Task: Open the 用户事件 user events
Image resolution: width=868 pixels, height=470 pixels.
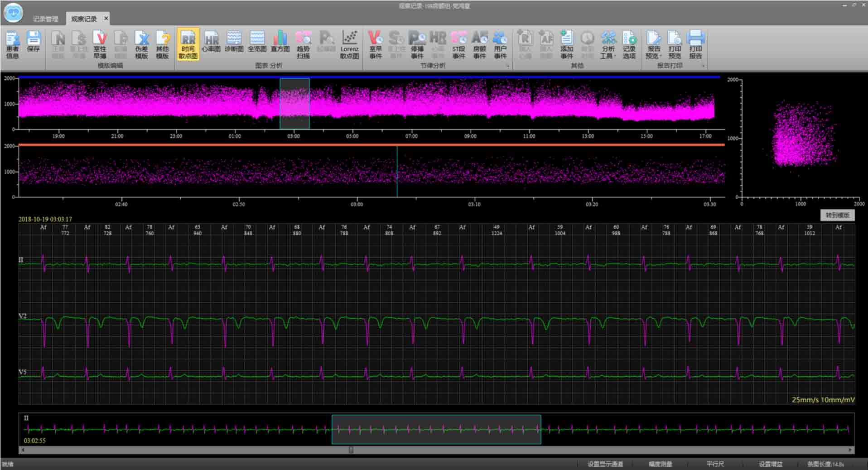Action: 500,44
